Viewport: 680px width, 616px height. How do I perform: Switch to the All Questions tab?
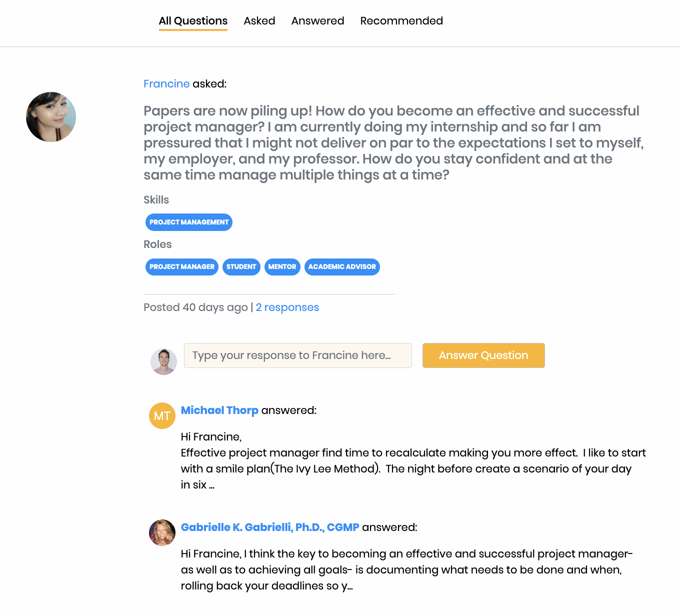tap(193, 21)
